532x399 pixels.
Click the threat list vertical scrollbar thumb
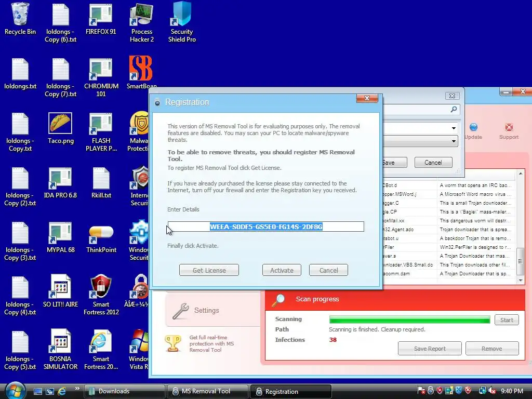pos(520,261)
